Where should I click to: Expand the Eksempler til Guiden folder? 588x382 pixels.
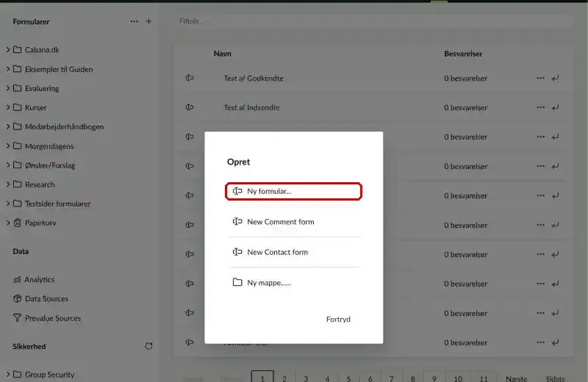[8, 69]
